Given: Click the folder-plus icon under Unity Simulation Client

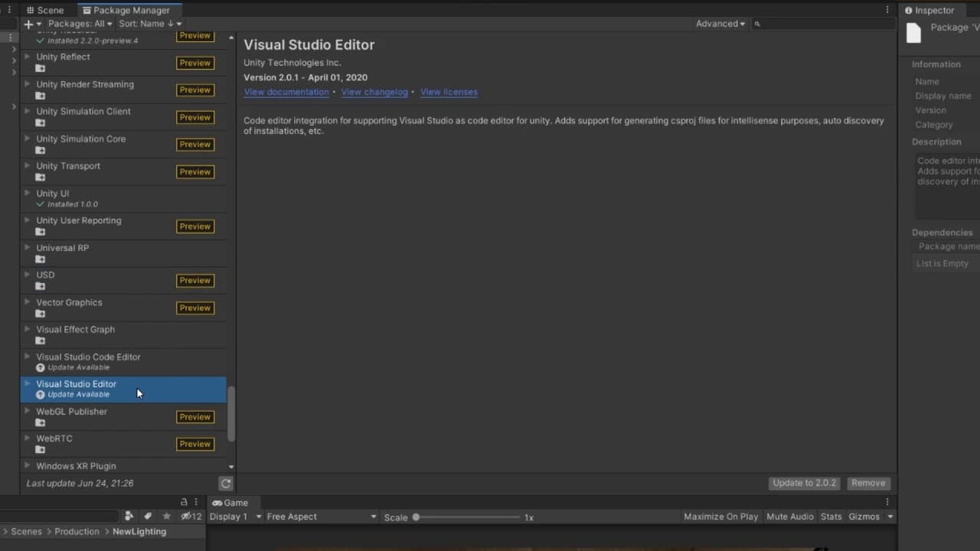Looking at the screenshot, I should point(41,122).
